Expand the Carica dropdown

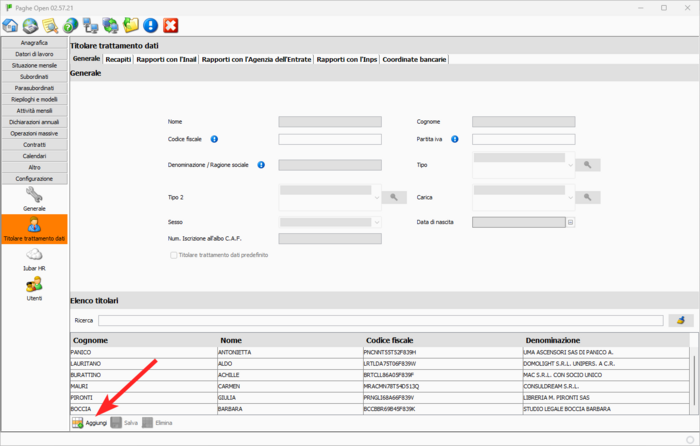(570, 198)
